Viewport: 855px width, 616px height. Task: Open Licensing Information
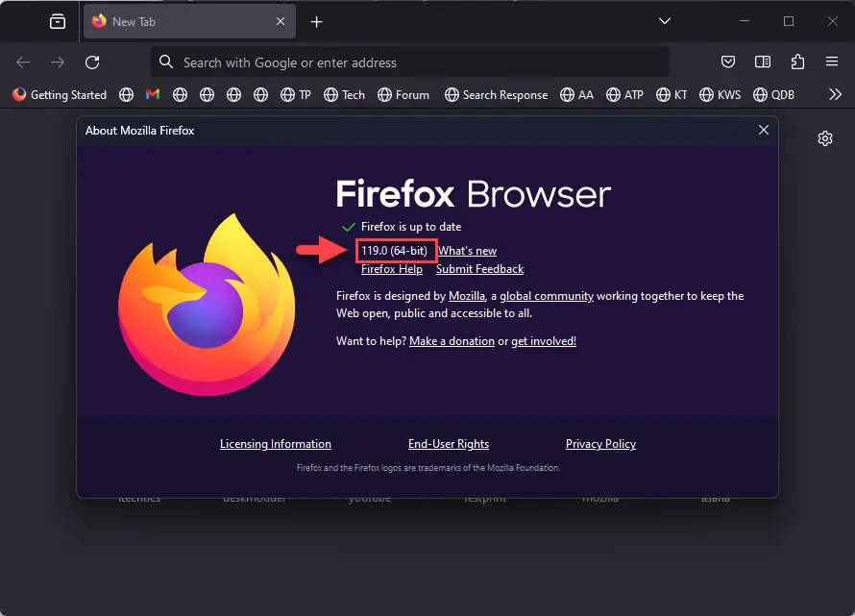[x=276, y=444]
